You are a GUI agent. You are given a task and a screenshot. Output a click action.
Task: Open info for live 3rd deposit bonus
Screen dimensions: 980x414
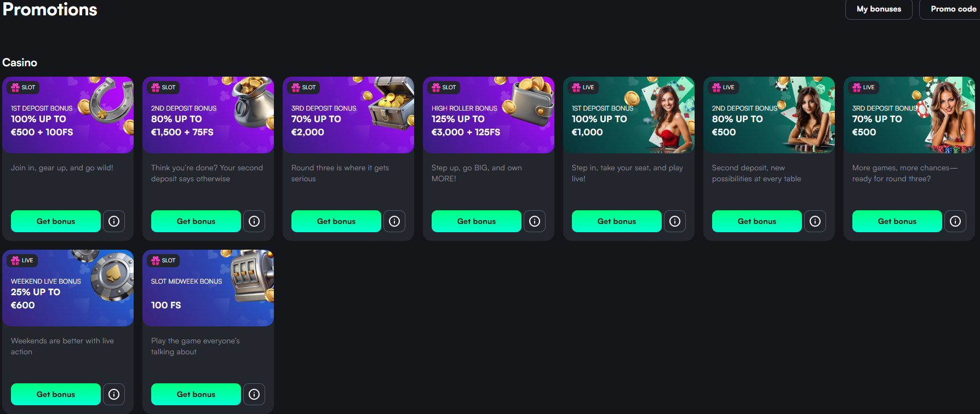[955, 221]
